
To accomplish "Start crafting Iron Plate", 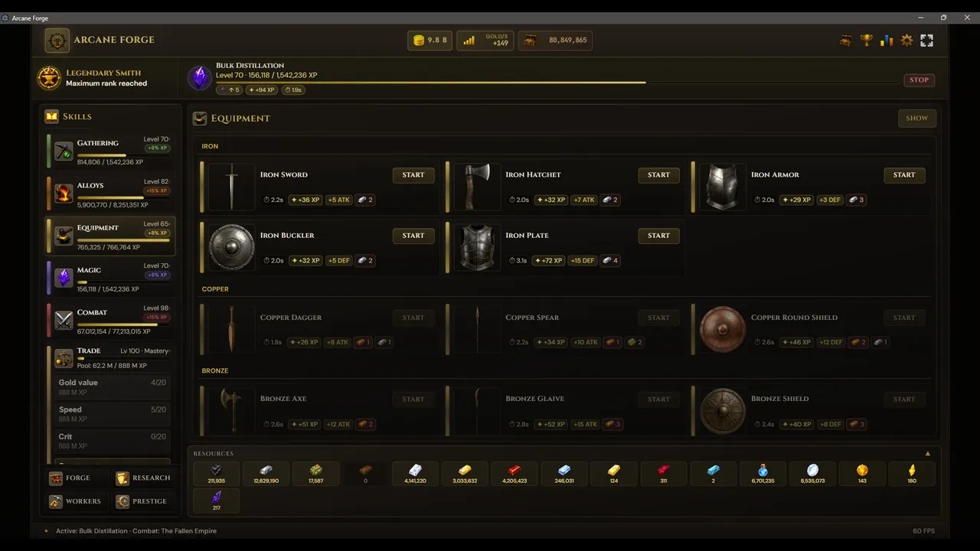I will pos(658,236).
